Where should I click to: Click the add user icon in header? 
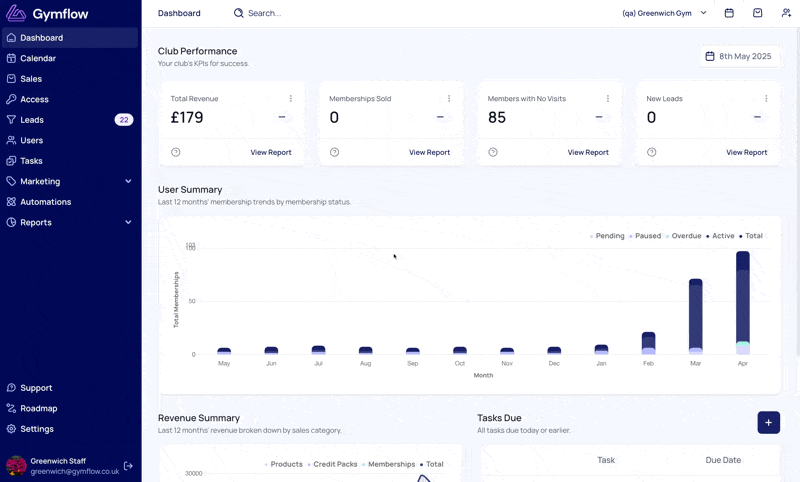tap(786, 13)
